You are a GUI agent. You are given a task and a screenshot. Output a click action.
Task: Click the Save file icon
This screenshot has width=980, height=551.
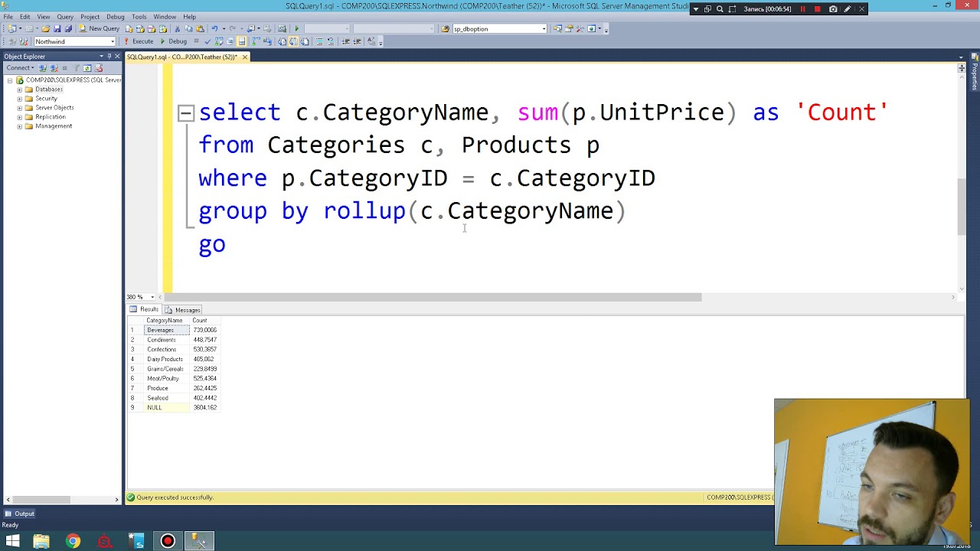pos(57,28)
